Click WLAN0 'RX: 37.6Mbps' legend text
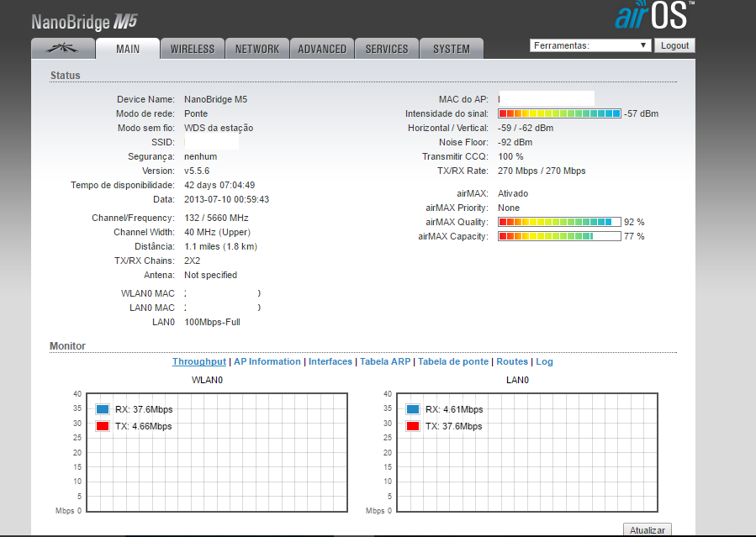Screen dimensions: 756x537 pyautogui.click(x=144, y=409)
